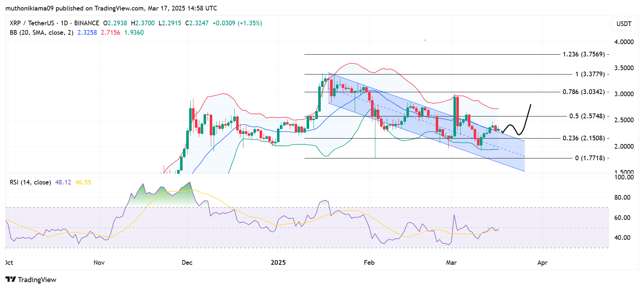Click the 2.5000 price axis label
Screen dimensions: 644x289
click(624, 120)
